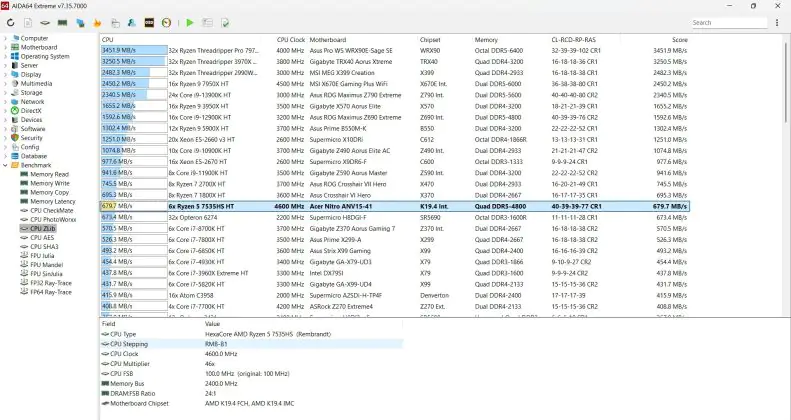Select the 32x Opteron 6274 row

(x=394, y=217)
